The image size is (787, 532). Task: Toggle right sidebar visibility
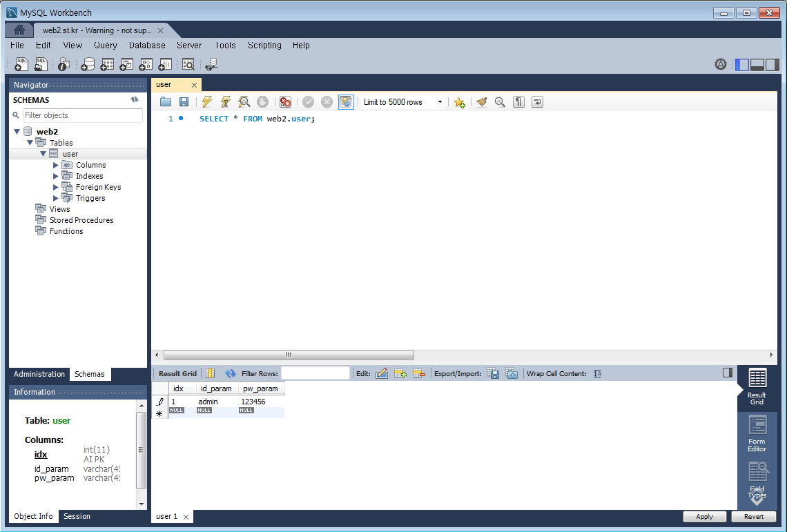coord(772,64)
